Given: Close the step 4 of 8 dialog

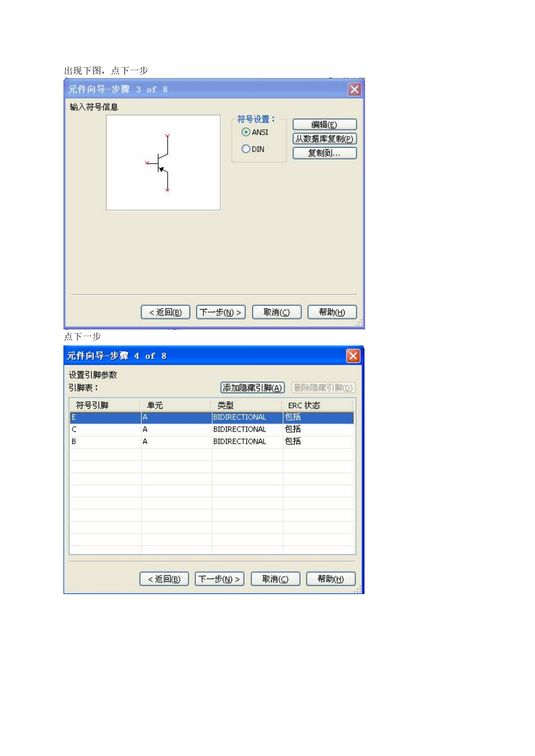Looking at the screenshot, I should tap(353, 356).
